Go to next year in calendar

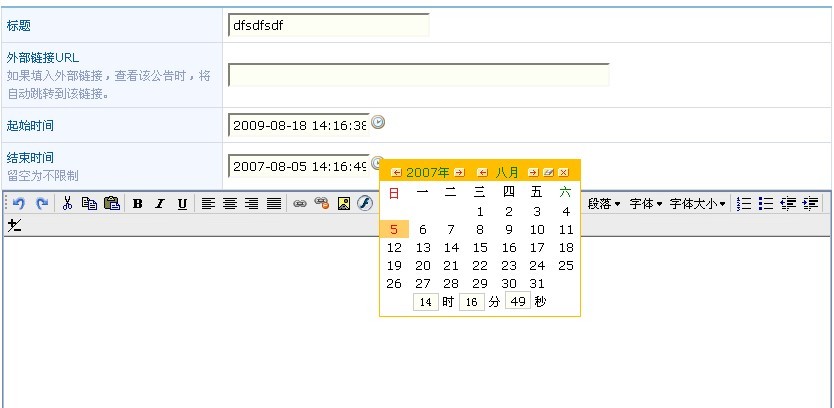click(x=459, y=172)
